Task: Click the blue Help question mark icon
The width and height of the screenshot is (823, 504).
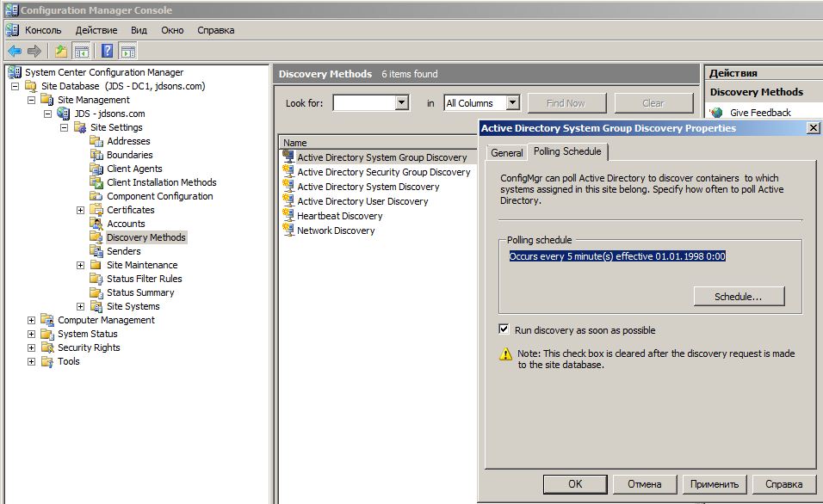Action: (107, 51)
